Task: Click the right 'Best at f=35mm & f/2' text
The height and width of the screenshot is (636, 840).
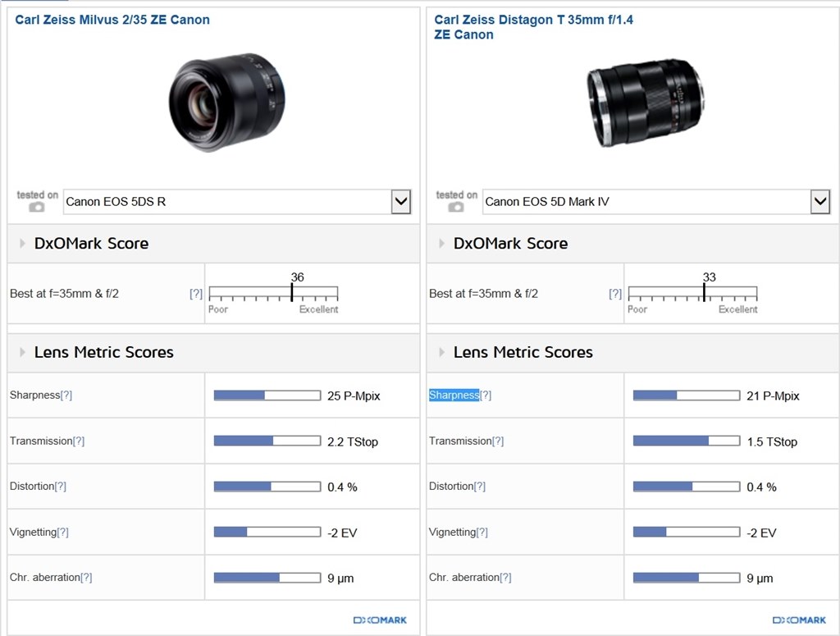Action: [483, 294]
